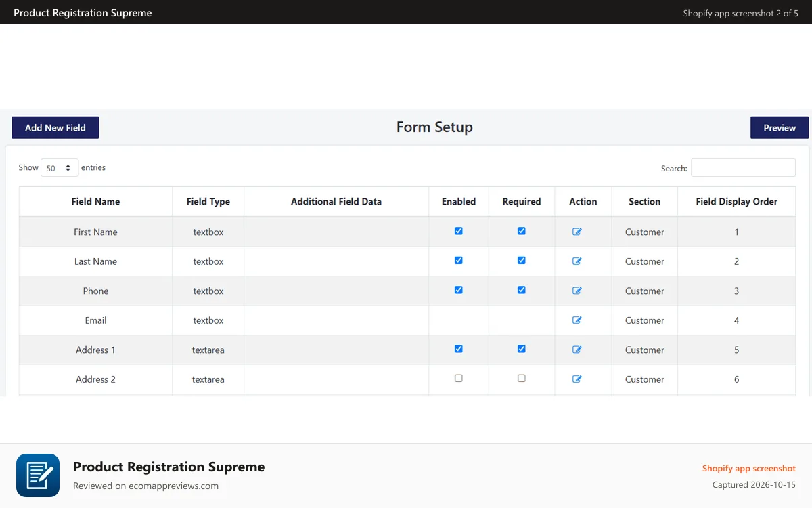This screenshot has height=508, width=812.
Task: Click display order 5 for Address 1
Action: tap(737, 350)
